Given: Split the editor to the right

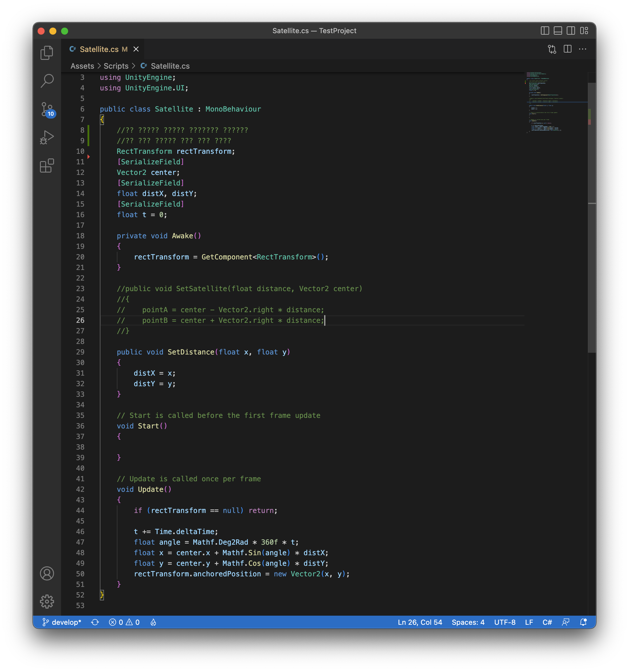Looking at the screenshot, I should click(x=567, y=49).
